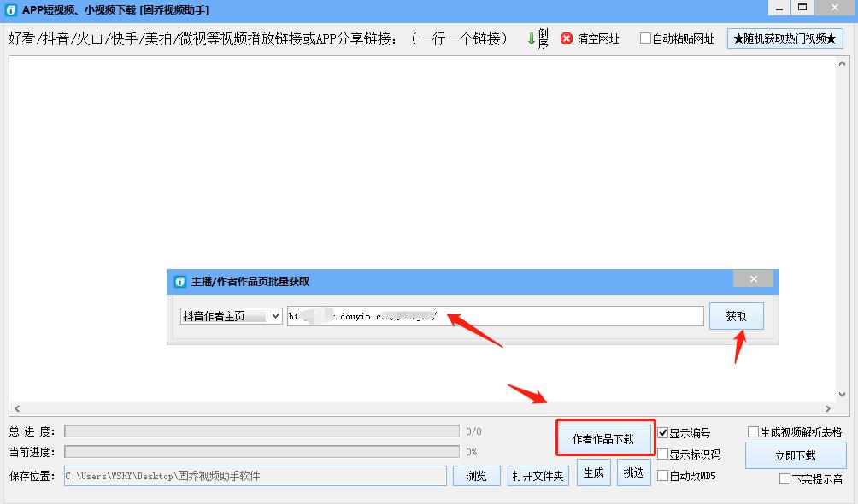The image size is (858, 504).
Task: Click the 获取 fetch button
Action: 736,315
